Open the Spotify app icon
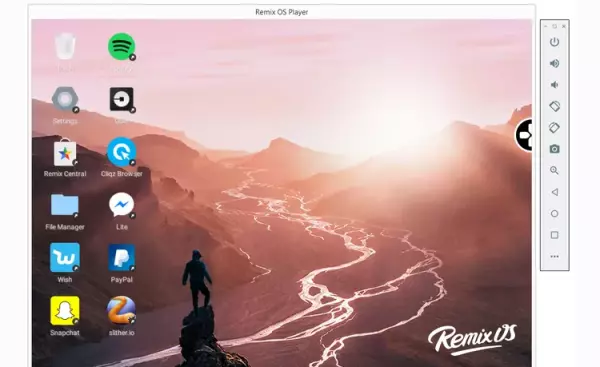 (x=122, y=47)
